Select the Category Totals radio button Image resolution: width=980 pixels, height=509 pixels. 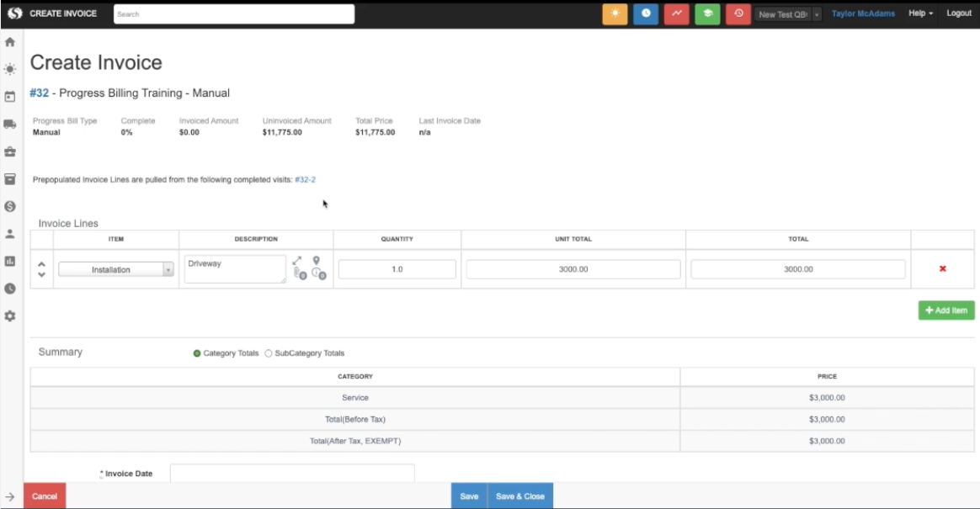point(197,353)
